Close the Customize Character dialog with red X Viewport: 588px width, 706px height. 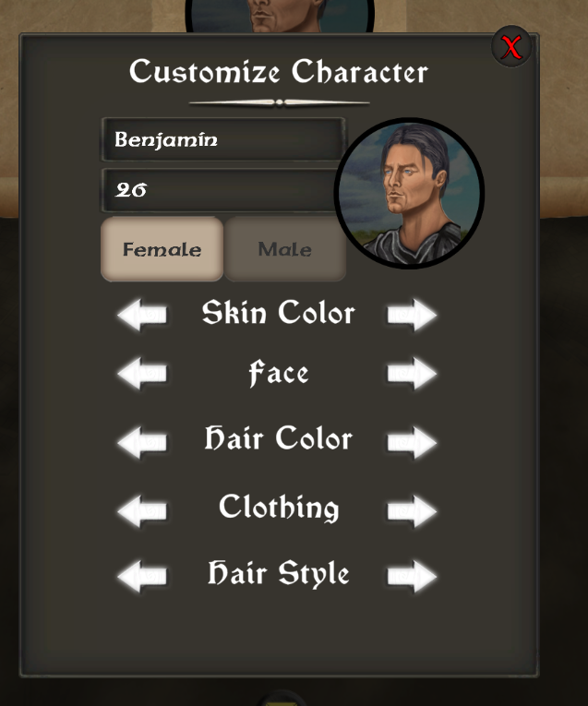(511, 47)
